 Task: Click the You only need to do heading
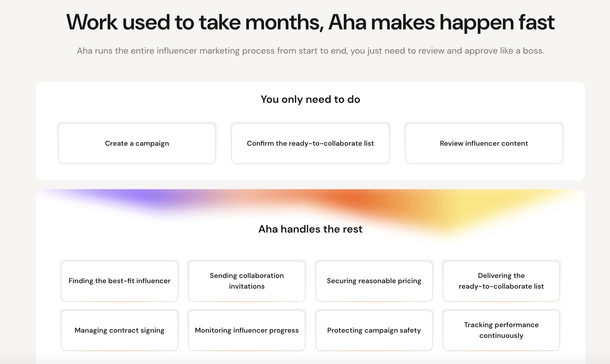click(310, 99)
